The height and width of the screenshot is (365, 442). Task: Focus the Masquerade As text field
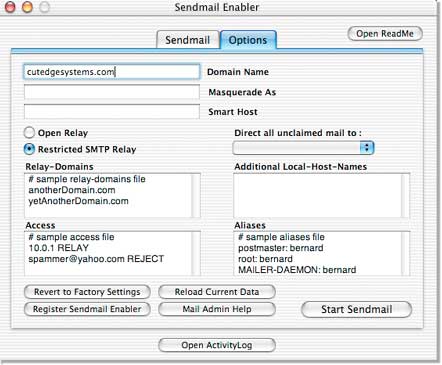pos(112,92)
